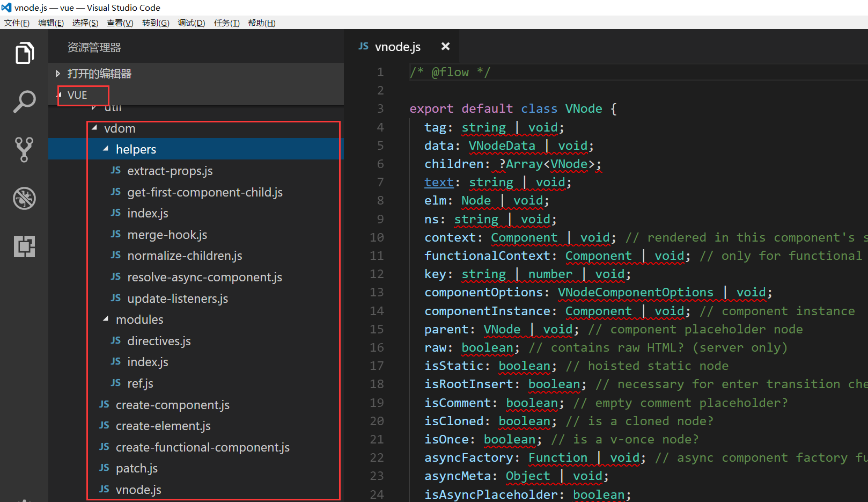Collapse the helpers folder
868x502 pixels.
click(106, 149)
